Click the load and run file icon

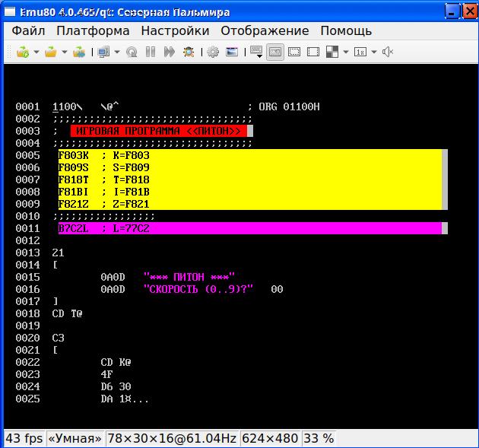click(x=23, y=52)
